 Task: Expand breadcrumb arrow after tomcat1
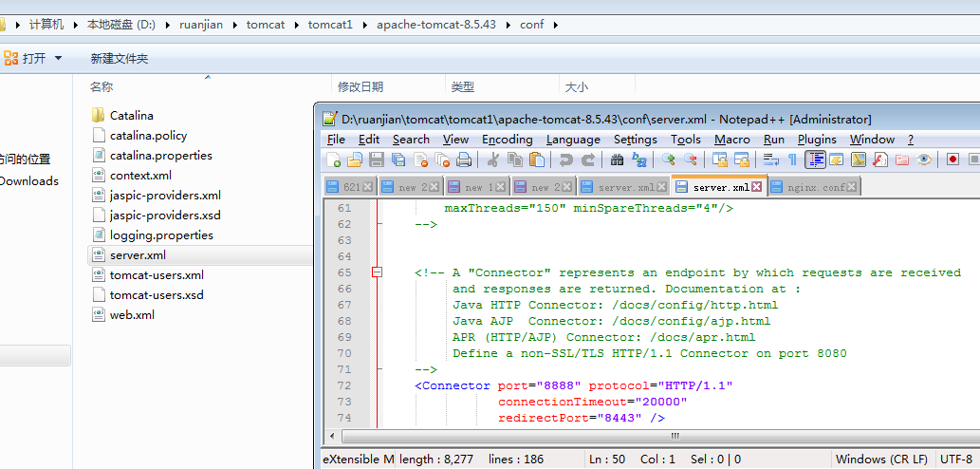tap(365, 25)
